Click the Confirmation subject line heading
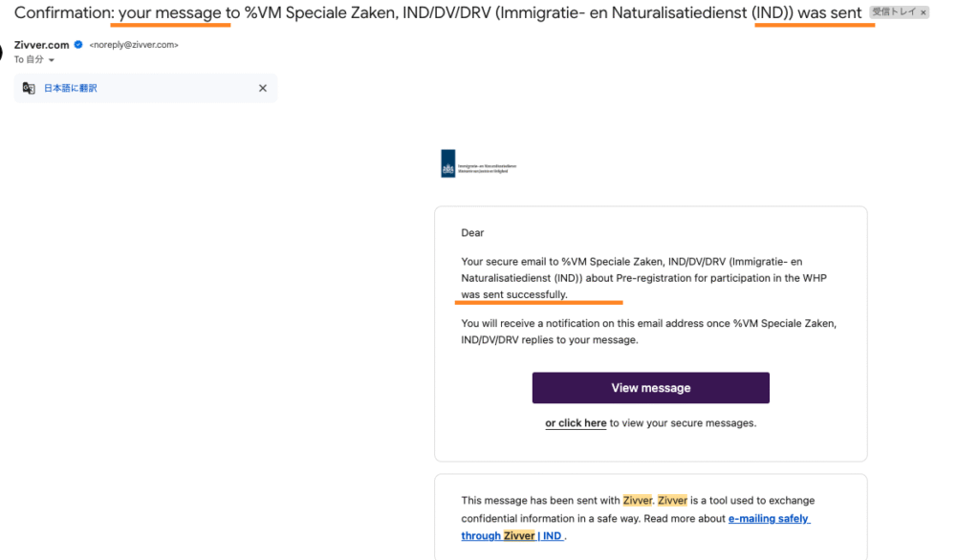Screen dimensions: 979x560 tap(438, 12)
